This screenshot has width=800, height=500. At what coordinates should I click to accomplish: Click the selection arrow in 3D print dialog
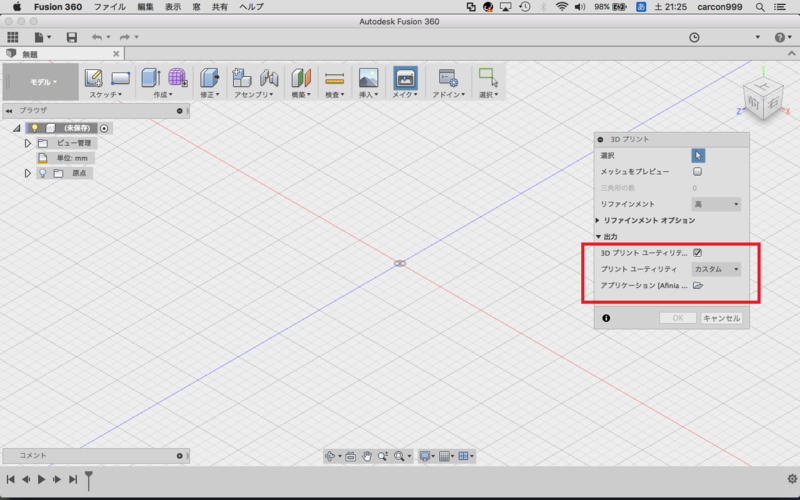coord(698,156)
